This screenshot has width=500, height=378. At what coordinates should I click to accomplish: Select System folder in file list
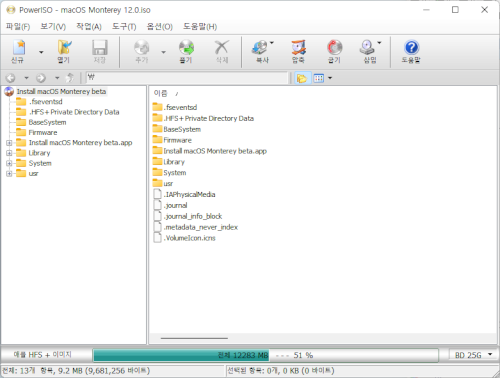[x=170, y=173]
